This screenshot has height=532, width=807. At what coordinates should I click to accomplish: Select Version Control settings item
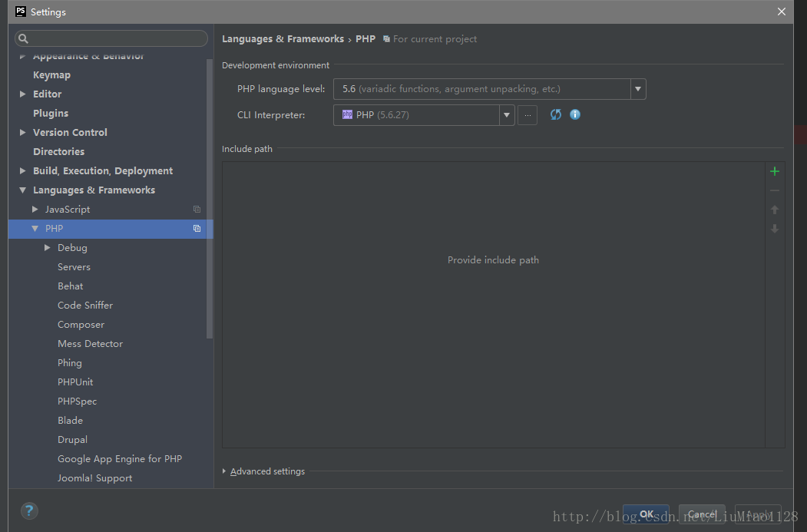70,132
